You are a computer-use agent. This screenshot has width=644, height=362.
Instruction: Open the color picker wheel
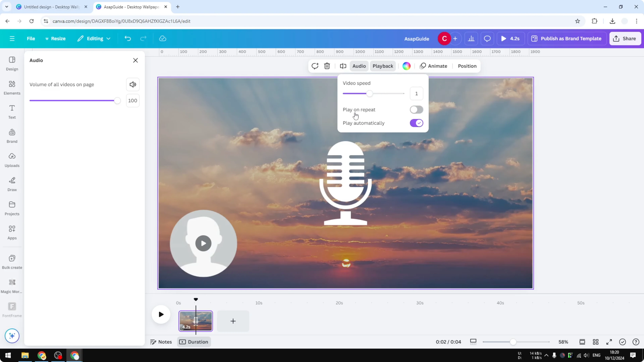point(406,66)
